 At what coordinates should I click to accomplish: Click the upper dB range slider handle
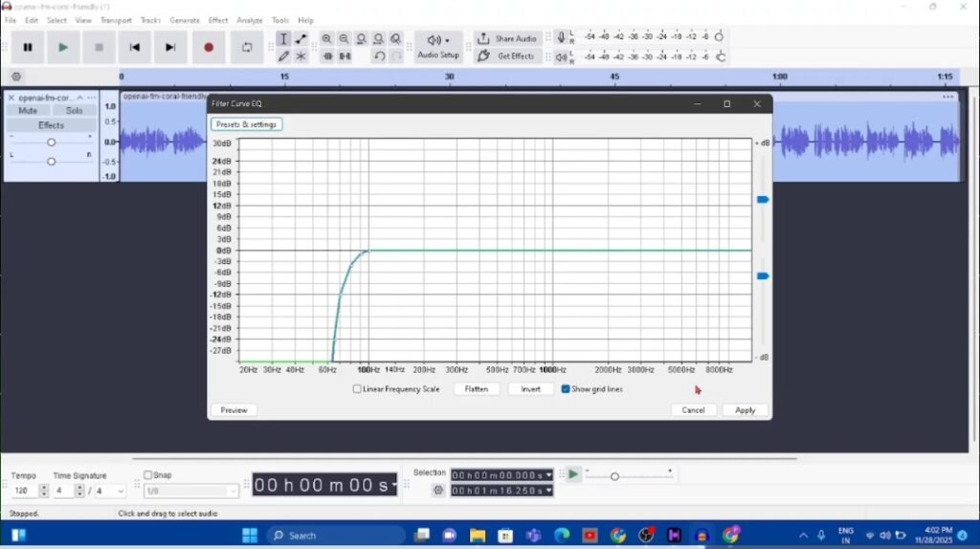(763, 200)
